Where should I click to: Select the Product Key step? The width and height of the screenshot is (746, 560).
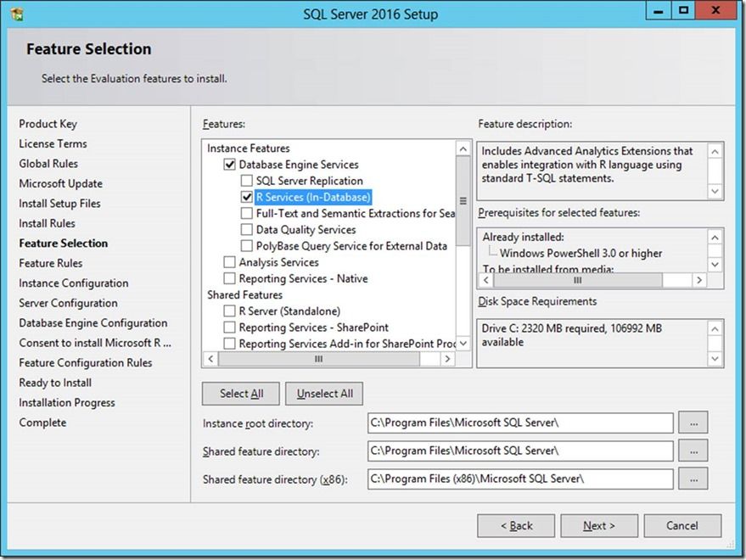(x=48, y=124)
